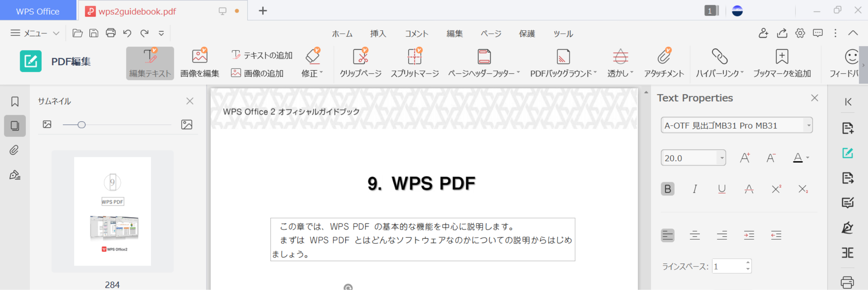Print using the quick access printer icon
The height and width of the screenshot is (290, 868).
(x=111, y=33)
